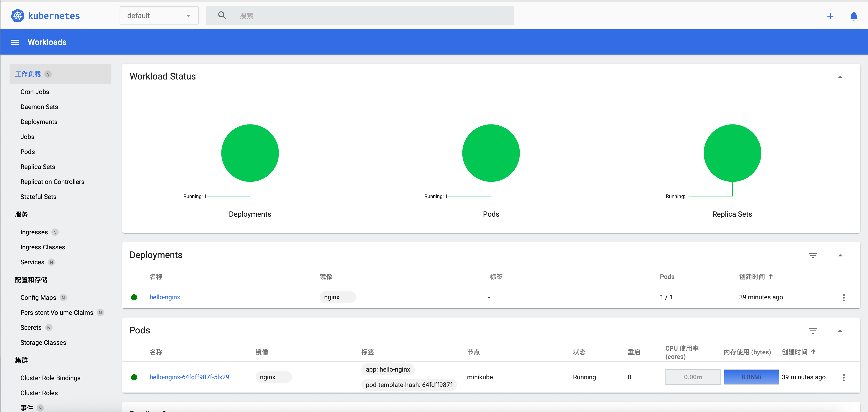The width and height of the screenshot is (868, 412).
Task: Open Deployments in the sidebar
Action: click(39, 122)
